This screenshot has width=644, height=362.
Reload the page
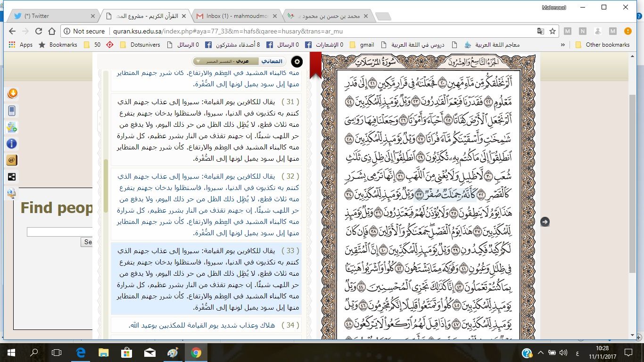[x=39, y=31]
